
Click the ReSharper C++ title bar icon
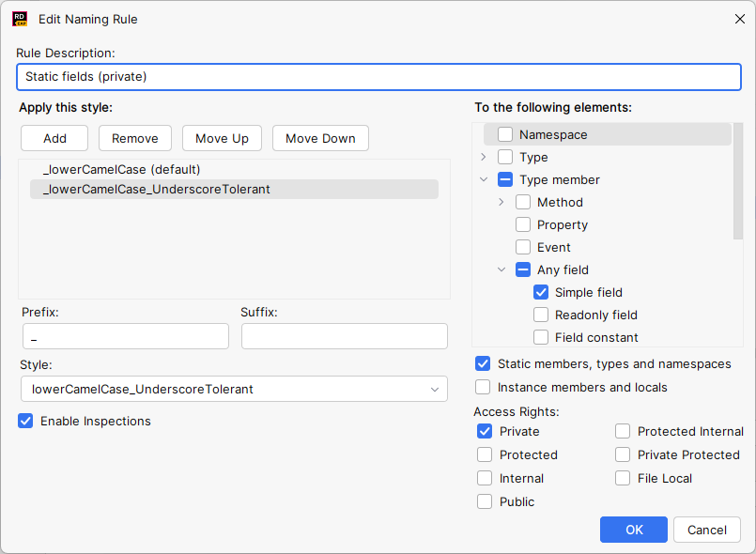(20, 18)
